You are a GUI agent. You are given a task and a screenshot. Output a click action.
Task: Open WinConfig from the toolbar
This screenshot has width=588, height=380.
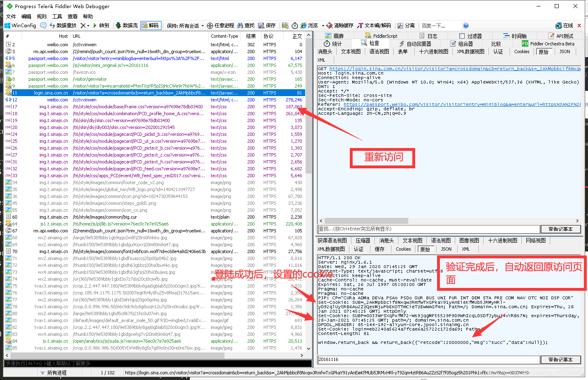20,25
